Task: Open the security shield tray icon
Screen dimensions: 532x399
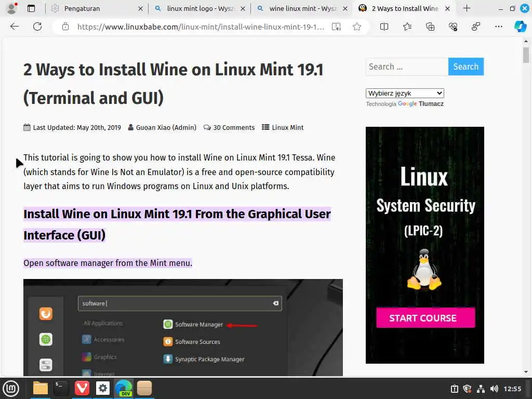Action: [467, 389]
